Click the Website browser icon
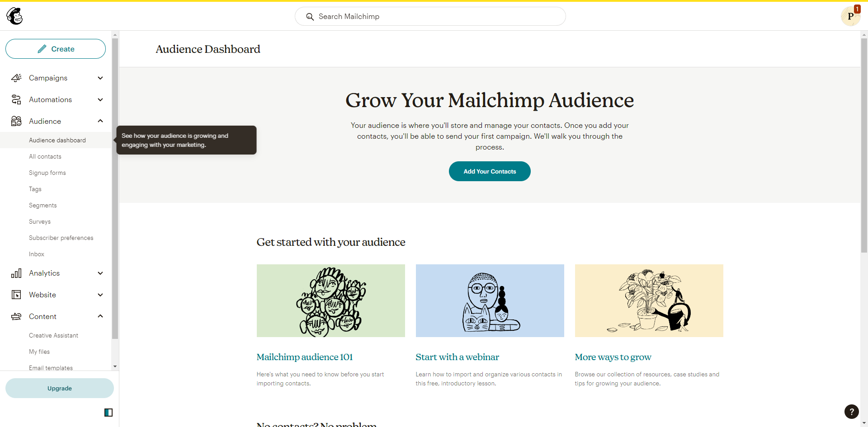868x427 pixels. tap(16, 295)
